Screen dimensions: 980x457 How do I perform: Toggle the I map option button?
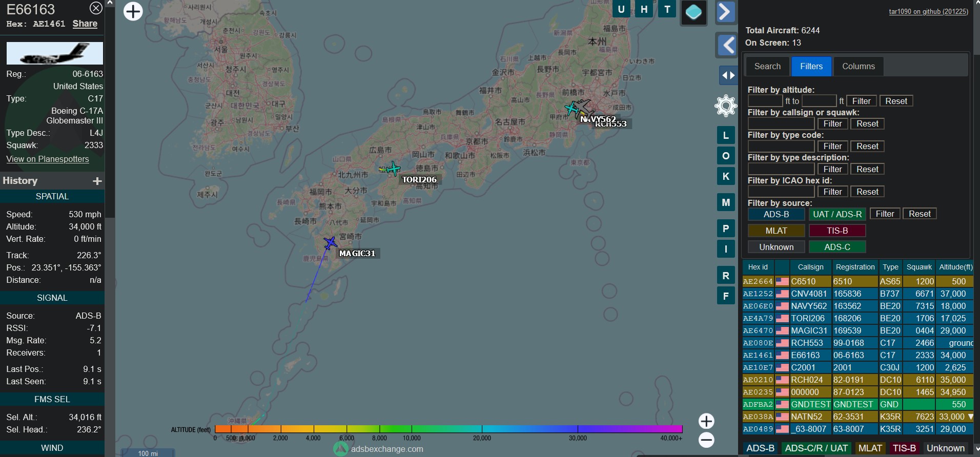coord(726,249)
